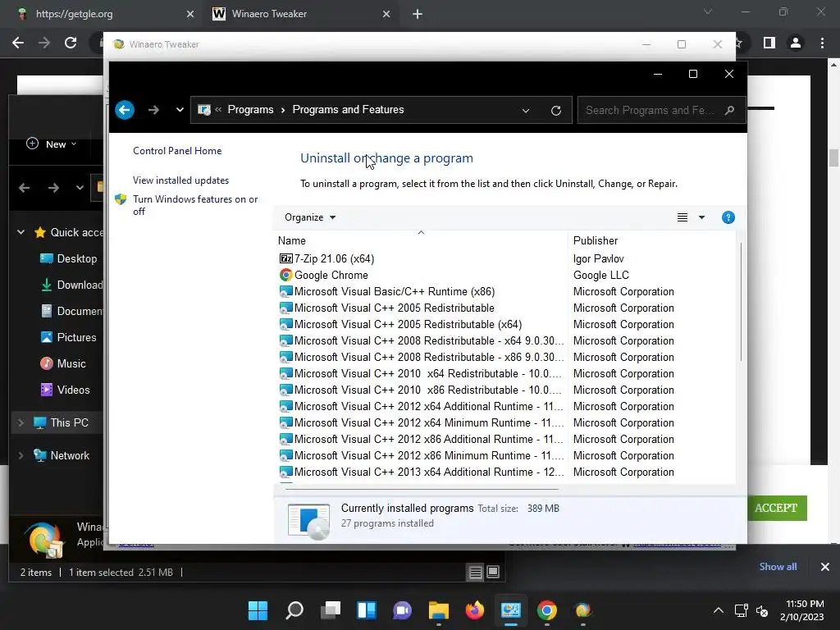Collapse Quick access in File Explorer
The width and height of the screenshot is (840, 630).
[21, 232]
